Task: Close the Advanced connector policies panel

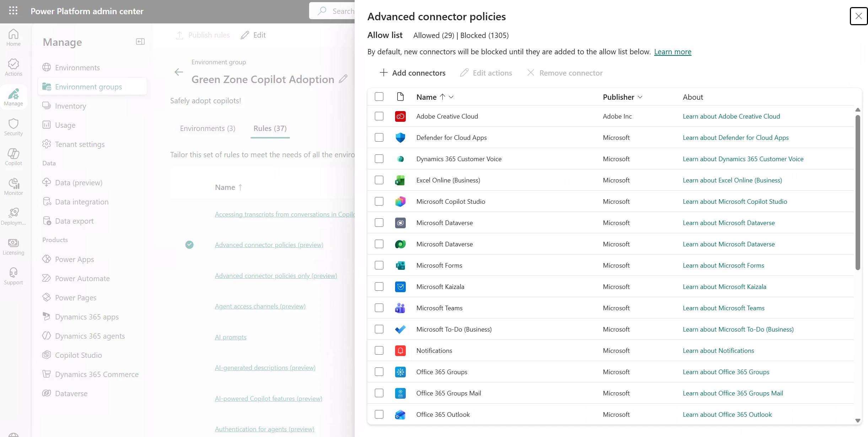Action: tap(859, 16)
